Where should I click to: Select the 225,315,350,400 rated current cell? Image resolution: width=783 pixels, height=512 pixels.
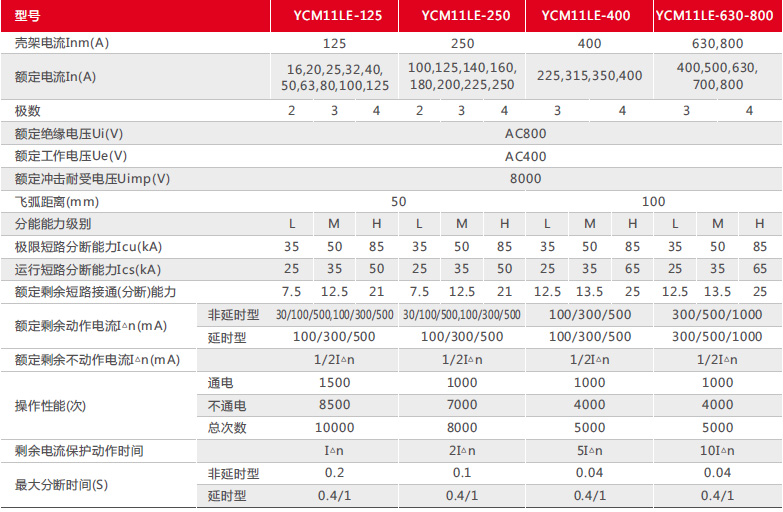coord(590,76)
